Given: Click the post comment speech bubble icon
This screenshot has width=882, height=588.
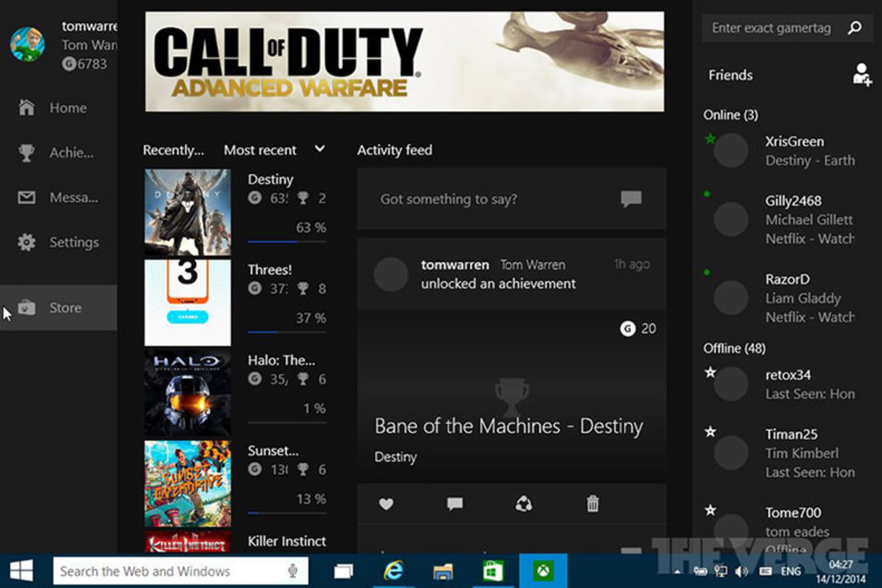Looking at the screenshot, I should [631, 199].
